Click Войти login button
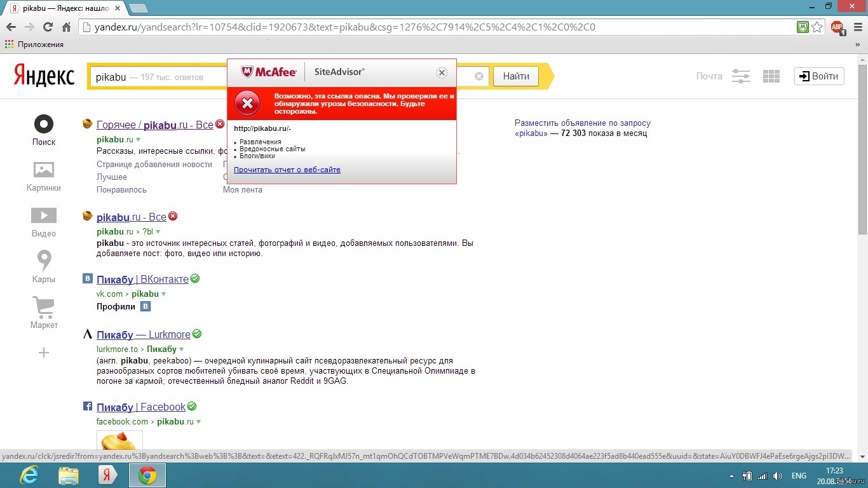 click(819, 76)
